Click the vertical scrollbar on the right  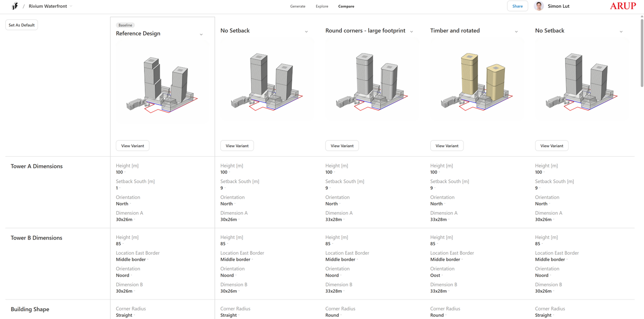641,52
